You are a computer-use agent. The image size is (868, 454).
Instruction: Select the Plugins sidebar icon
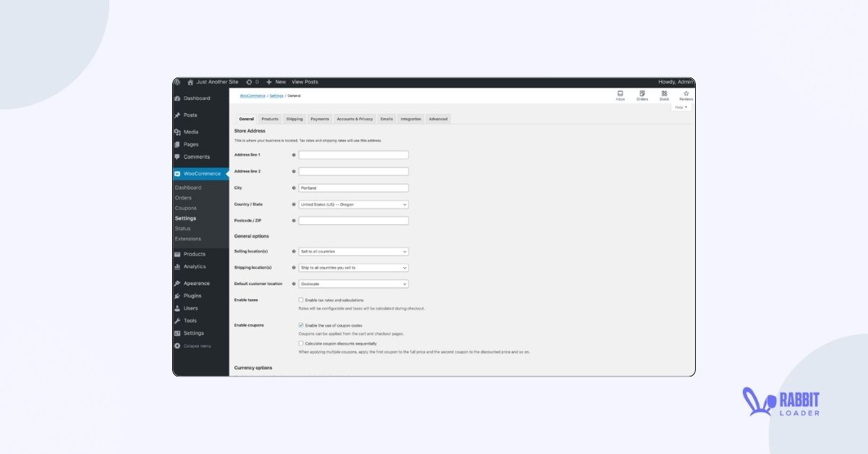click(177, 295)
